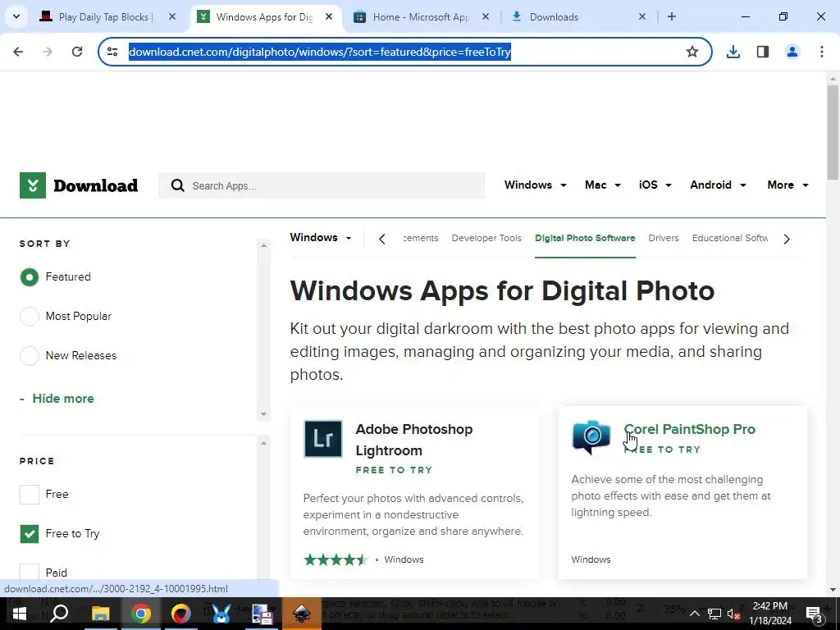The image size is (840, 630).
Task: Uncheck the Free to Try checkbox
Action: [x=30, y=533]
